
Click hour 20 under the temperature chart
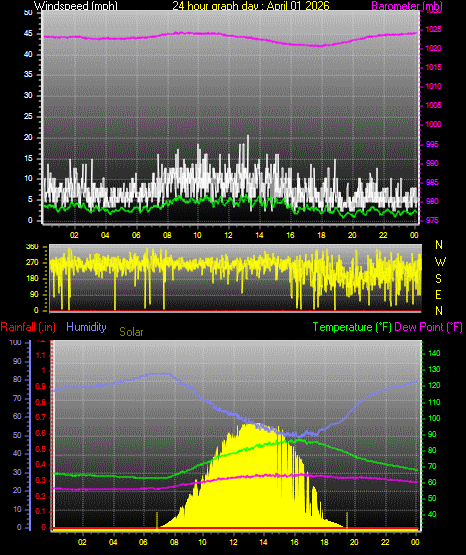[x=354, y=542]
